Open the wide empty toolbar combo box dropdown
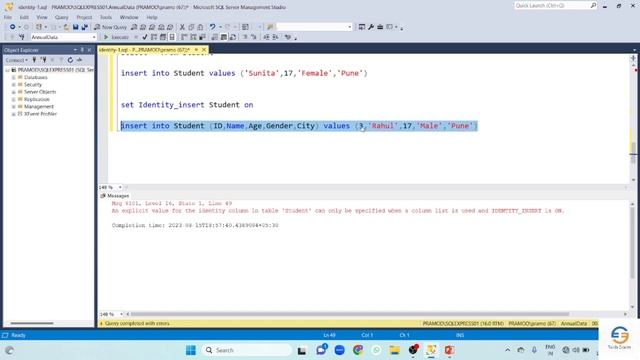 click(349, 27)
